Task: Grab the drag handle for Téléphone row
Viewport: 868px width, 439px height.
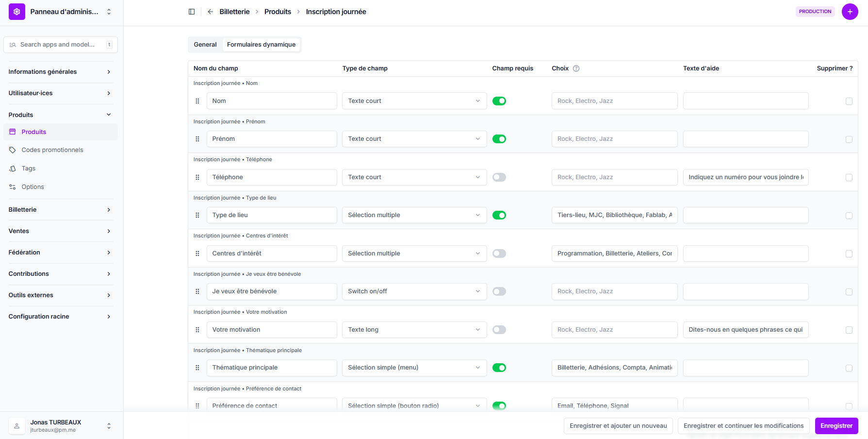Action: 197,177
